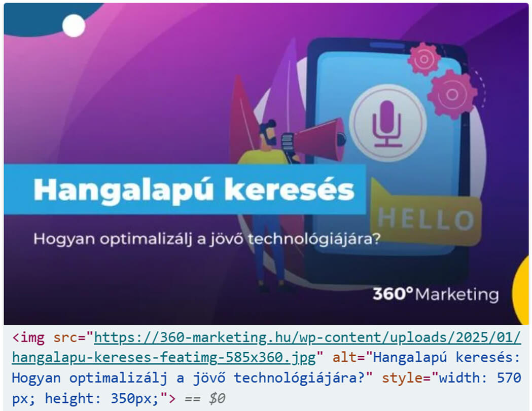The width and height of the screenshot is (532, 411).
Task: Click the Hangalapú keresés headline banner
Action: pyautogui.click(x=185, y=190)
